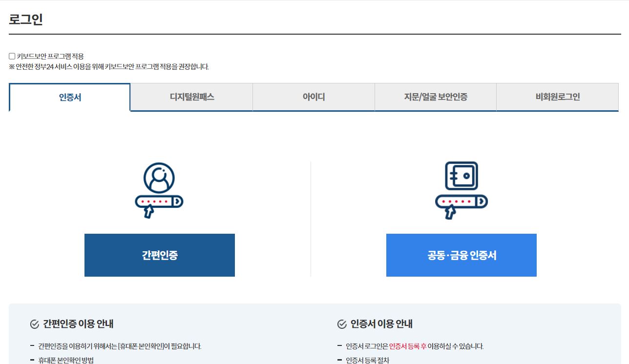Click the checkmark icon beside 인증서 이용 안내
Image resolution: width=629 pixels, height=364 pixels.
point(341,324)
